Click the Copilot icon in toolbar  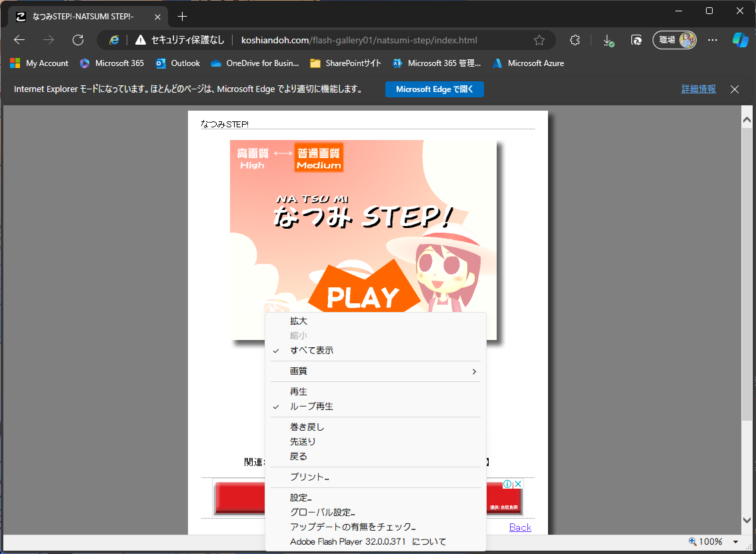click(740, 40)
